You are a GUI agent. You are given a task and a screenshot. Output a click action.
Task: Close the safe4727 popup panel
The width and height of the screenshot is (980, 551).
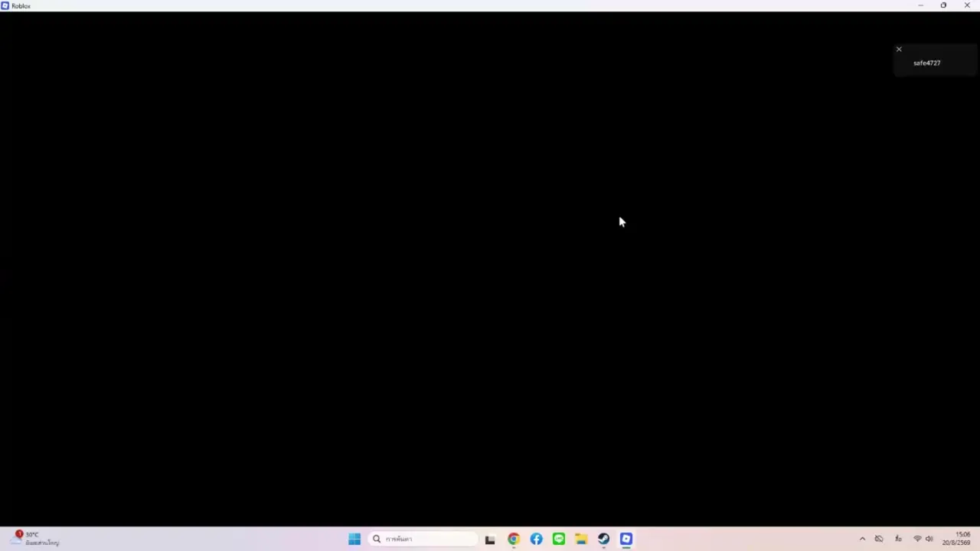click(x=899, y=49)
